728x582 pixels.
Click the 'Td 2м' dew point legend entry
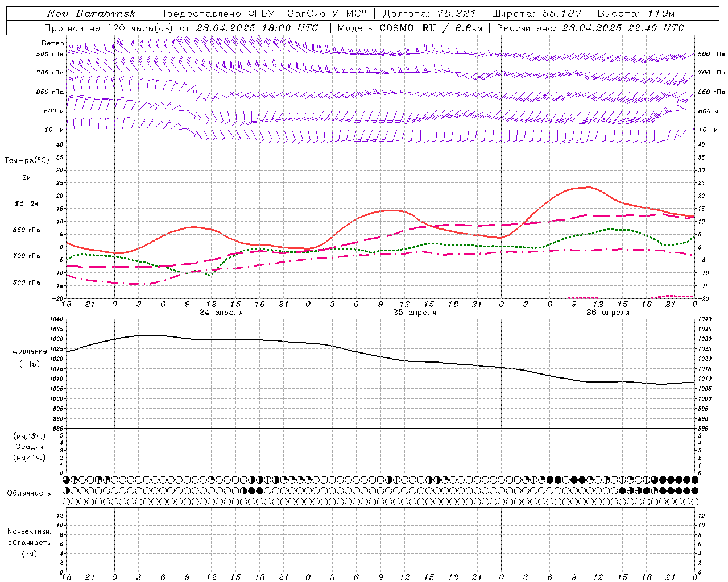pyautogui.click(x=27, y=203)
